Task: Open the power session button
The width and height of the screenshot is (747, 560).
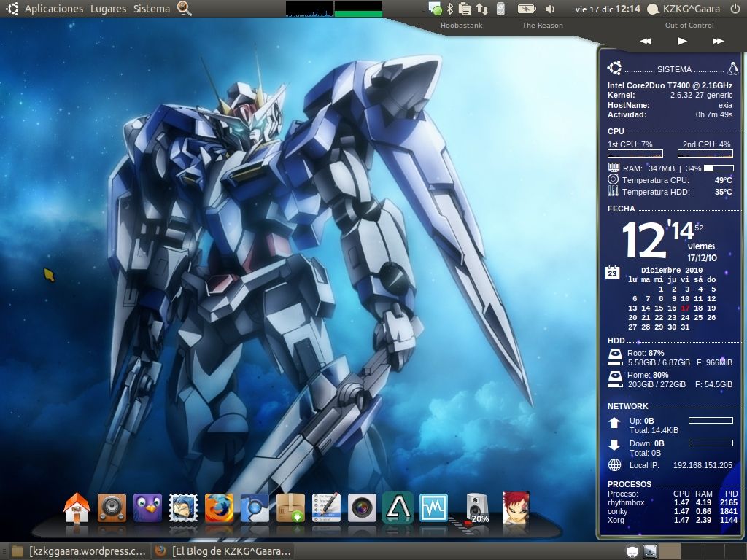Action: [735, 9]
